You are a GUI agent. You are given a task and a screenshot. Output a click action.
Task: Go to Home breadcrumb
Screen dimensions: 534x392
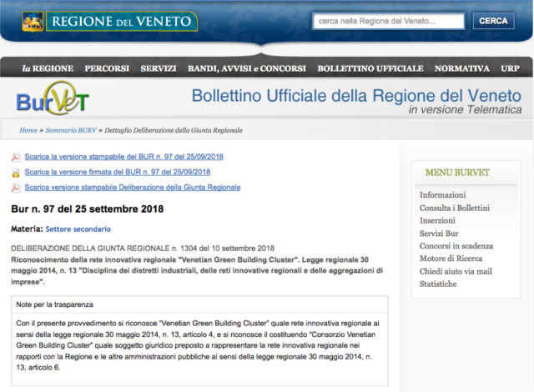point(28,130)
